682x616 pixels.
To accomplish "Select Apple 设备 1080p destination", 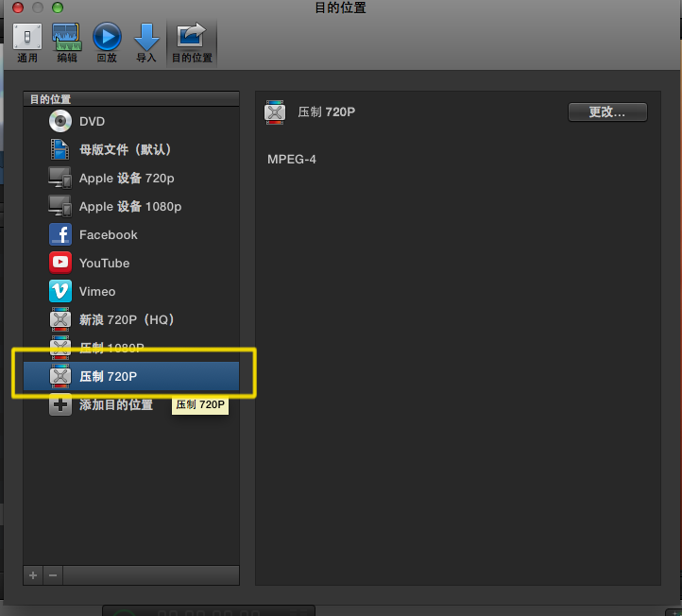I will coord(129,207).
